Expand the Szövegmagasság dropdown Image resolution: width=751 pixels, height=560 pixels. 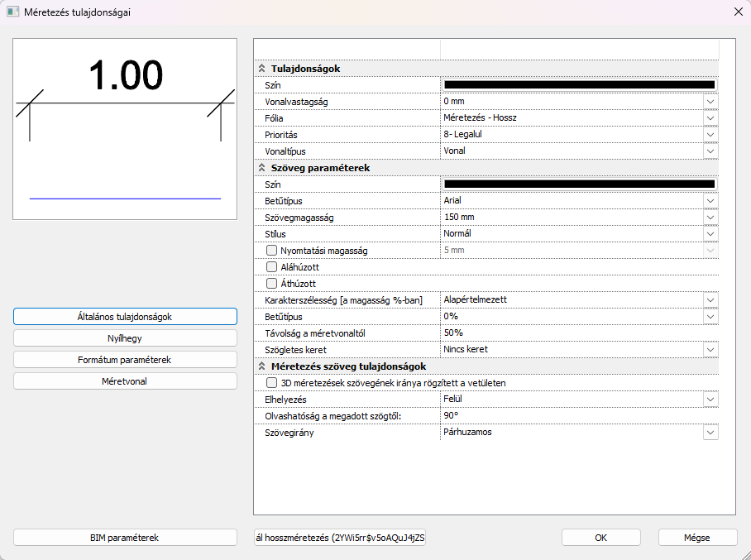point(710,218)
